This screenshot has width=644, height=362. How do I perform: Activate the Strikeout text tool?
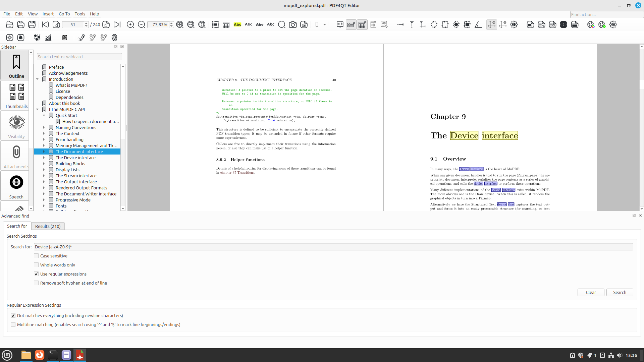coord(260,24)
